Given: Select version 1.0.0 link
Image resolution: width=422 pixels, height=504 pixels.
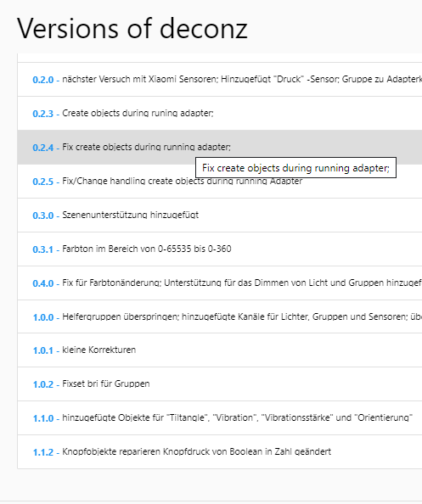Looking at the screenshot, I should (43, 317).
